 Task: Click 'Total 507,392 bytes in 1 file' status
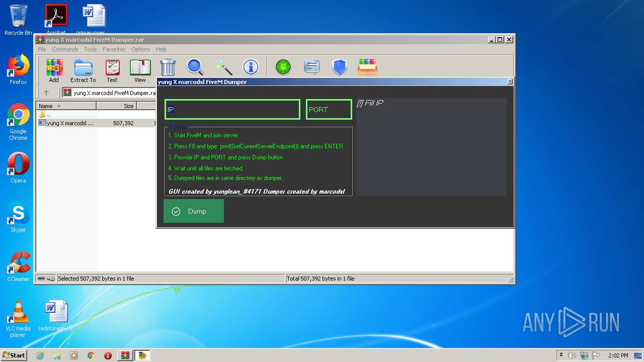click(x=320, y=279)
